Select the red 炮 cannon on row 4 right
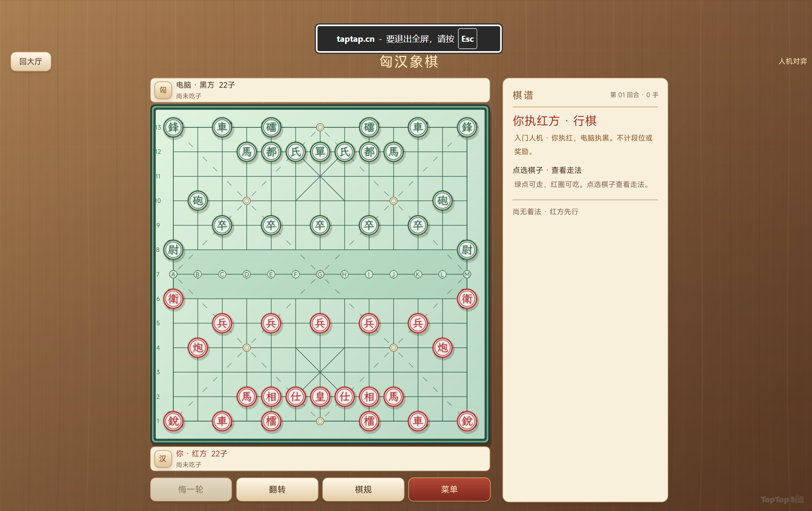 (443, 348)
